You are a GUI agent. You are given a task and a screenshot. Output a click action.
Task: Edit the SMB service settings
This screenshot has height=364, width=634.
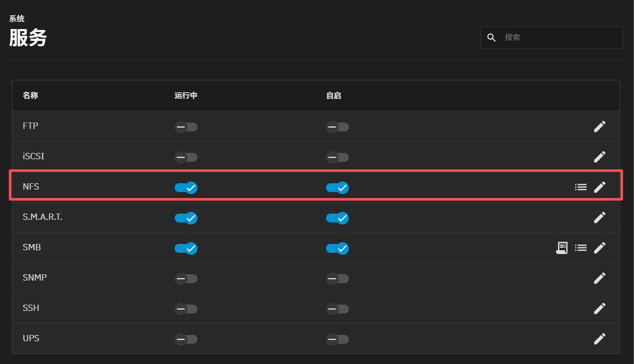coord(599,248)
